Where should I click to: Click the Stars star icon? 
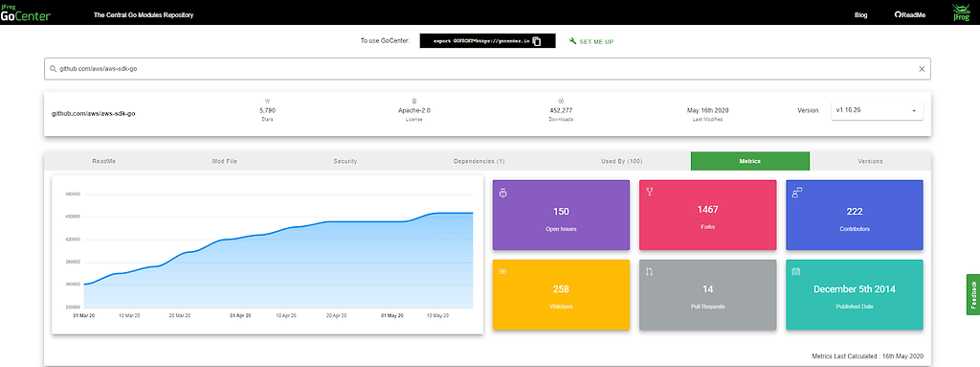click(268, 101)
